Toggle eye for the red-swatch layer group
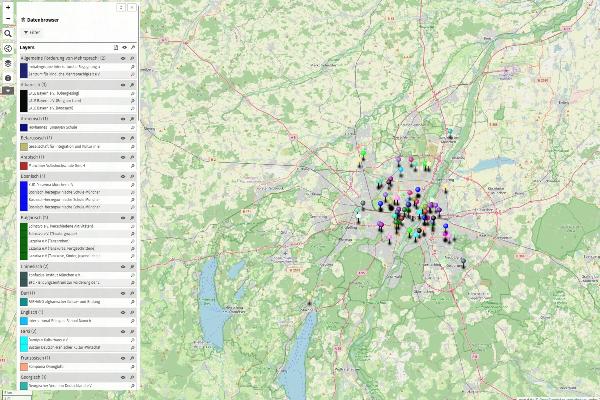Screen dimensions: 600x400 tap(123, 157)
